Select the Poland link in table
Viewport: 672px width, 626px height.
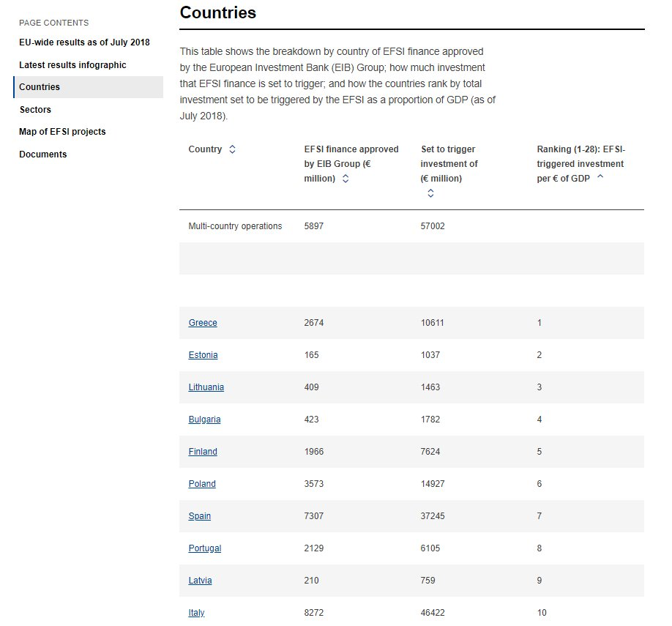click(x=202, y=484)
